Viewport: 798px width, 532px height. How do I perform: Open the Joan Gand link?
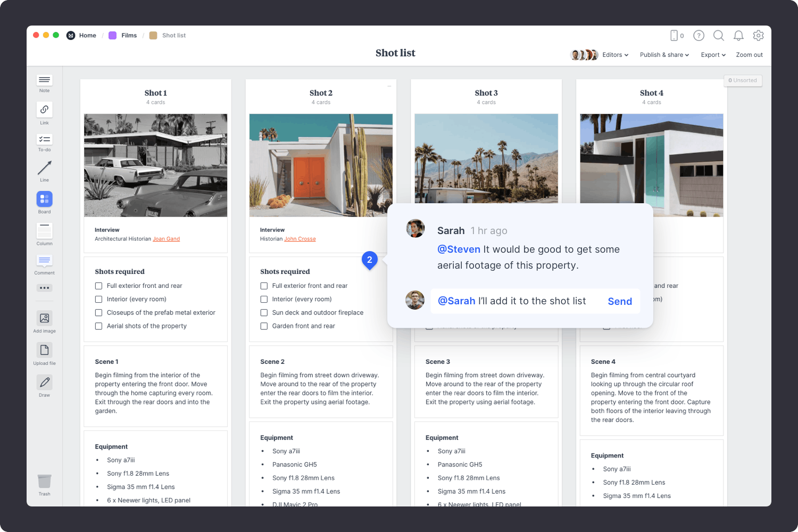tap(166, 239)
